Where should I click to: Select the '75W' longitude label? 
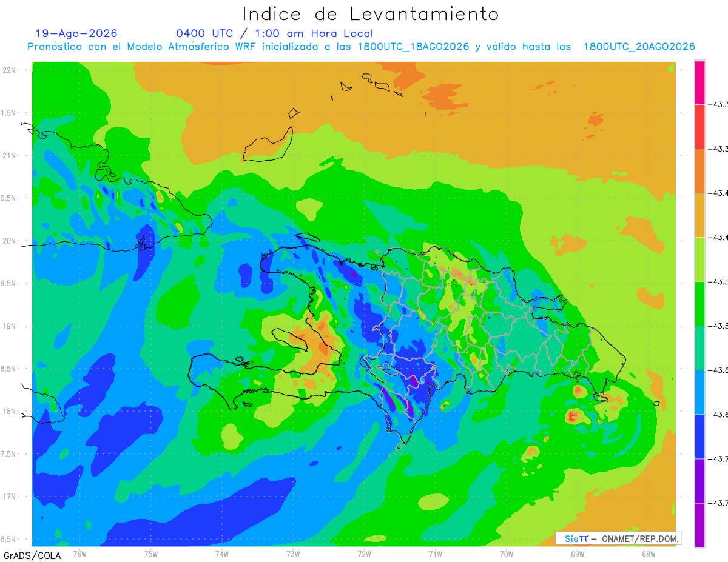151,554
